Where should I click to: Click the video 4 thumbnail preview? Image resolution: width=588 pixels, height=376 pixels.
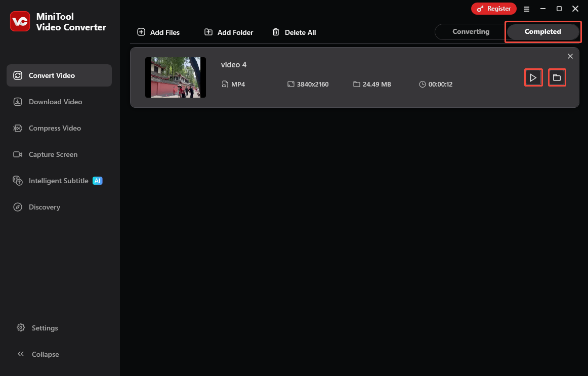176,77
